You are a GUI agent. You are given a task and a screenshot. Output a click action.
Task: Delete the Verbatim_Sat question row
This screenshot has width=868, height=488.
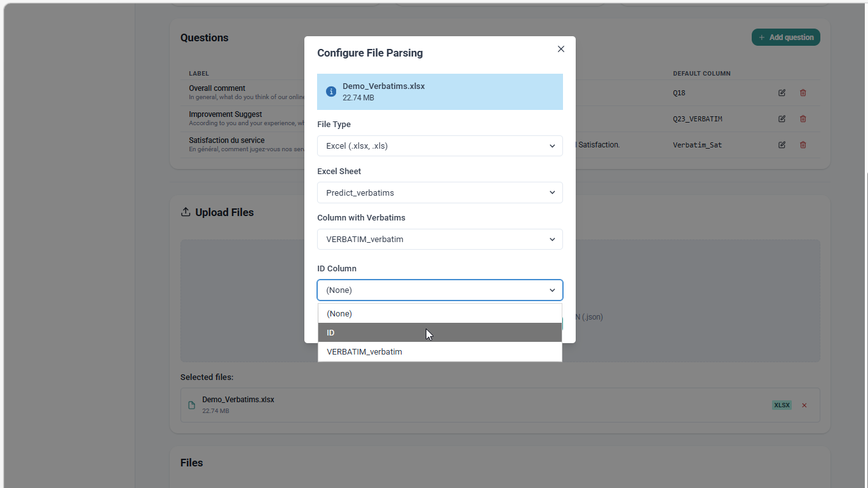(x=803, y=145)
